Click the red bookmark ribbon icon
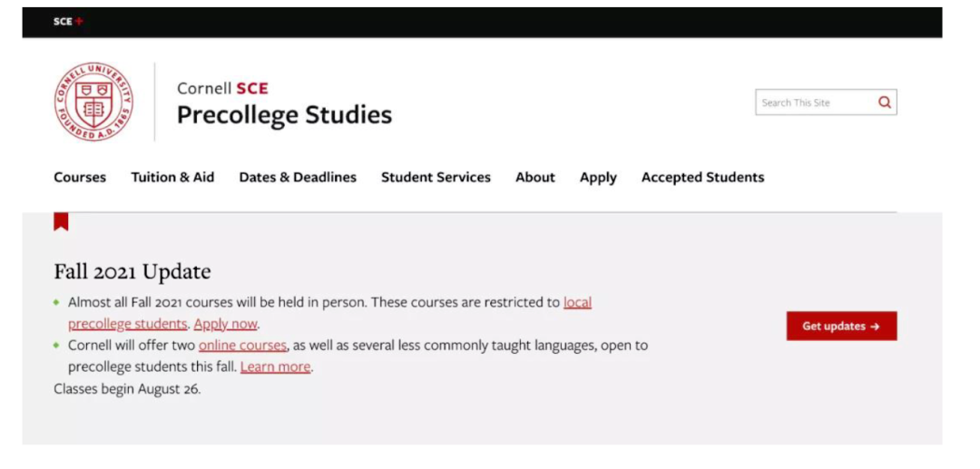The height and width of the screenshot is (469, 980). [61, 221]
